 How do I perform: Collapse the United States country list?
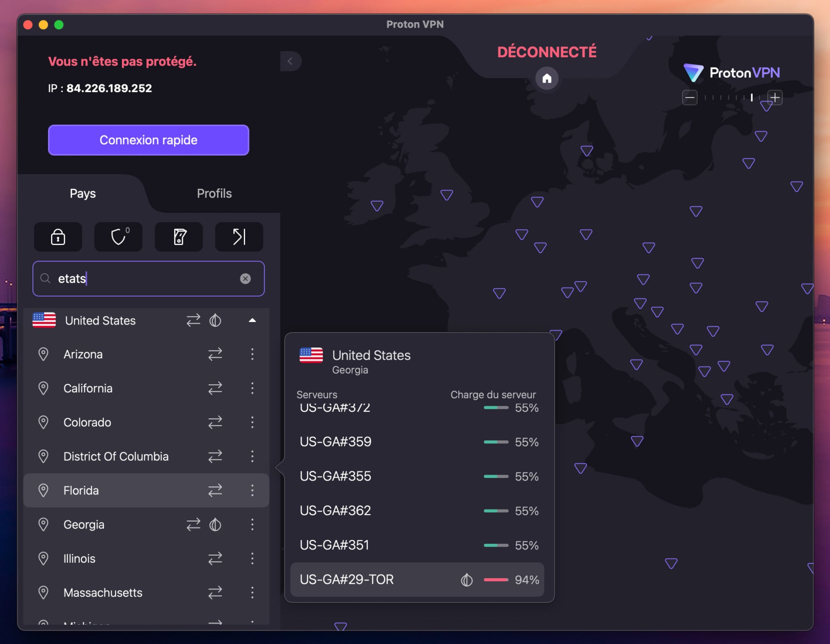pos(252,320)
